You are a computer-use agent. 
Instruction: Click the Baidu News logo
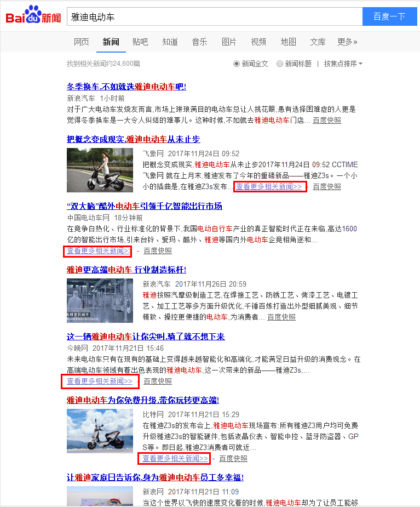click(33, 16)
